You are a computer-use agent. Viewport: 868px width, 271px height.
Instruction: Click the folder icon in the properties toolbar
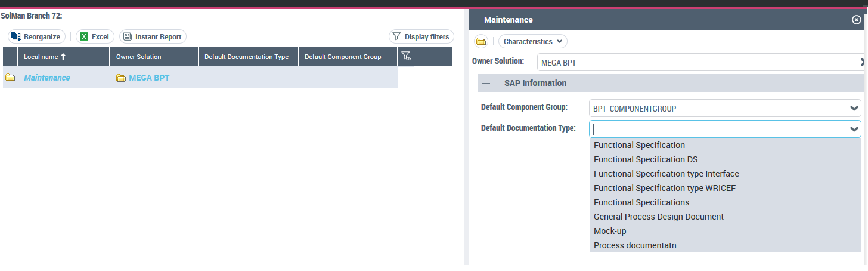pyautogui.click(x=481, y=42)
